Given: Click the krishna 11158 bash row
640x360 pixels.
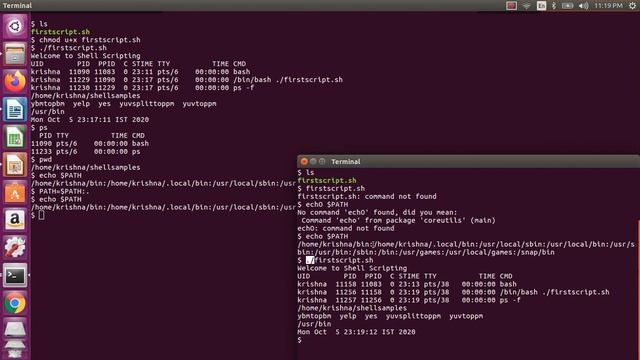Looking at the screenshot, I should click(407, 284).
